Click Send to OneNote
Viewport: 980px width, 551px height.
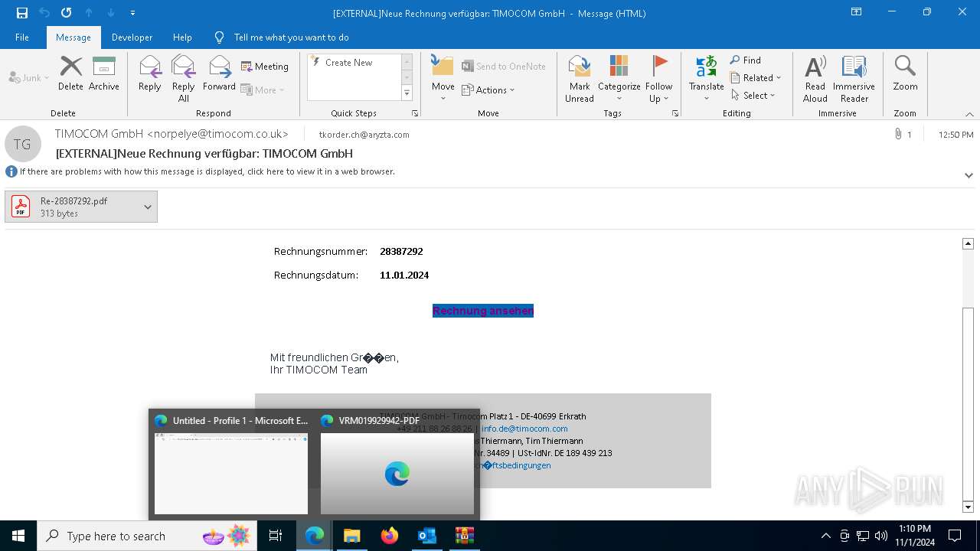coord(504,67)
